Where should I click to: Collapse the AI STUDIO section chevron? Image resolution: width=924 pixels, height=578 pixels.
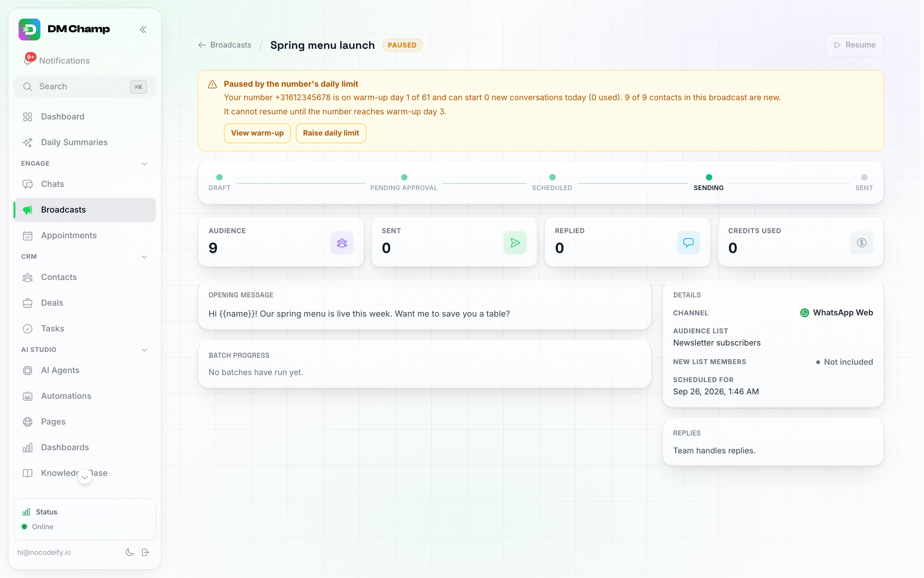[144, 350]
